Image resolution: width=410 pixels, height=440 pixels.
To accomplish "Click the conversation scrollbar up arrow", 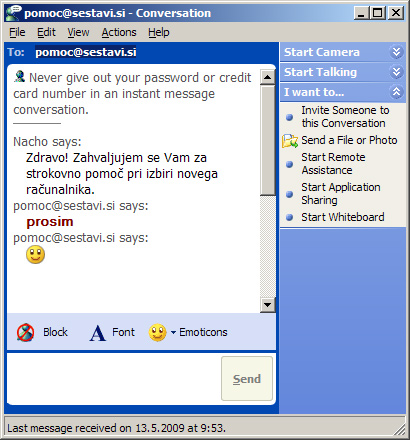I will (x=267, y=77).
